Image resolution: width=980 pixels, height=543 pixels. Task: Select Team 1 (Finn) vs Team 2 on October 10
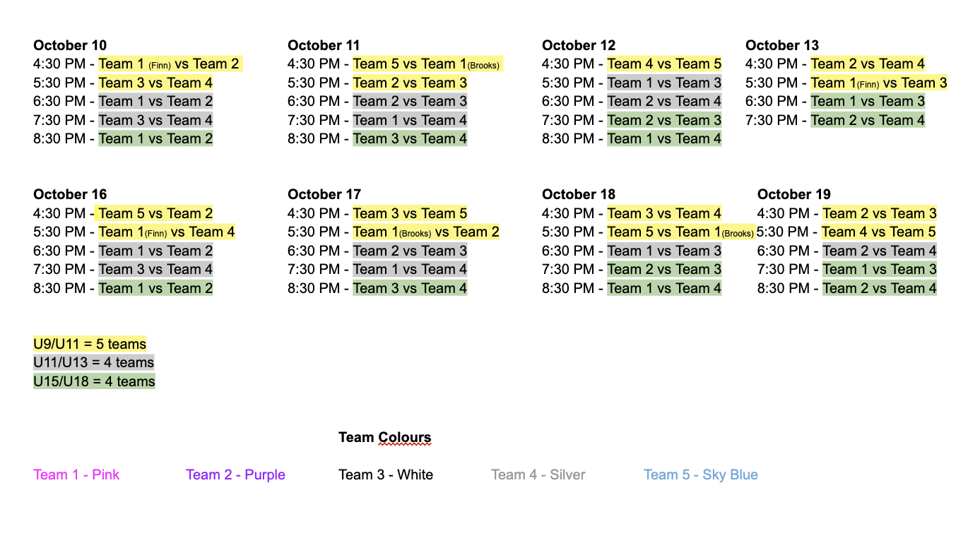pyautogui.click(x=170, y=64)
